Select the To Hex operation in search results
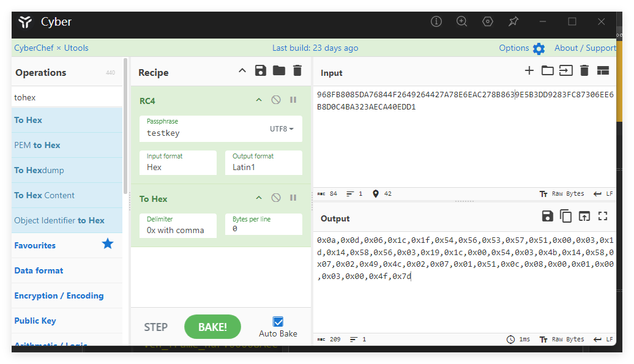Image resolution: width=634 pixels, height=364 pixels. point(67,120)
